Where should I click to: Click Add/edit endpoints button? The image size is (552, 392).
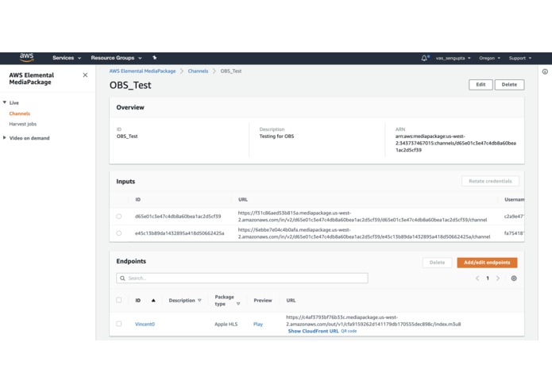[x=487, y=263]
